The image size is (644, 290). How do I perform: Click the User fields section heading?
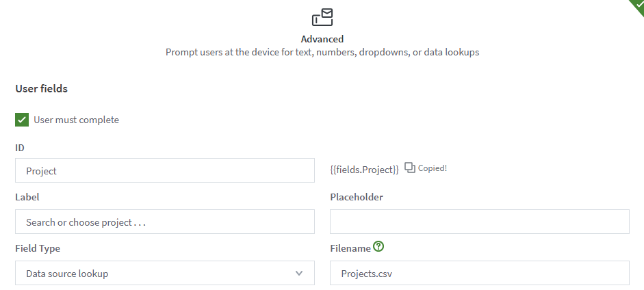pyautogui.click(x=41, y=88)
